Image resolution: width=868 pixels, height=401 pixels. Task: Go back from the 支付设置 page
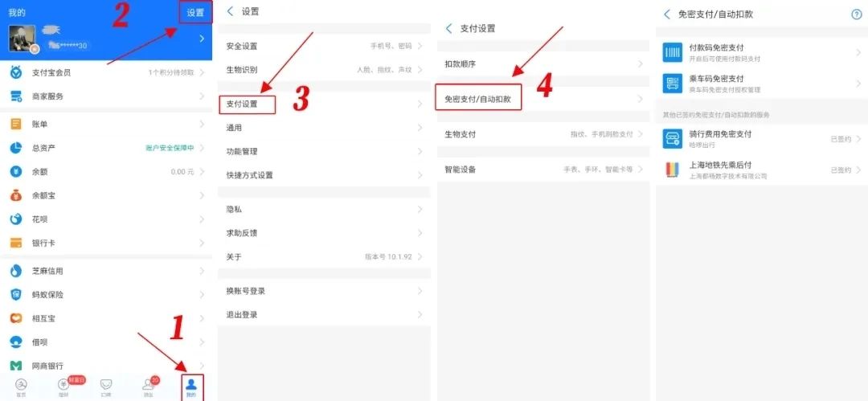449,28
